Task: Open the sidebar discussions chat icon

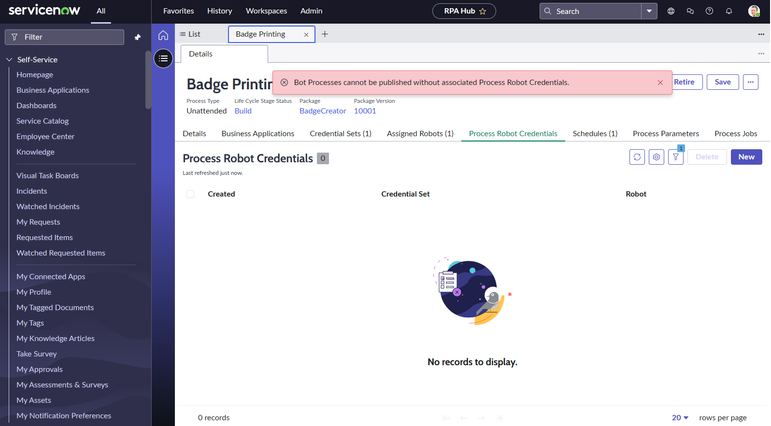Action: (690, 11)
